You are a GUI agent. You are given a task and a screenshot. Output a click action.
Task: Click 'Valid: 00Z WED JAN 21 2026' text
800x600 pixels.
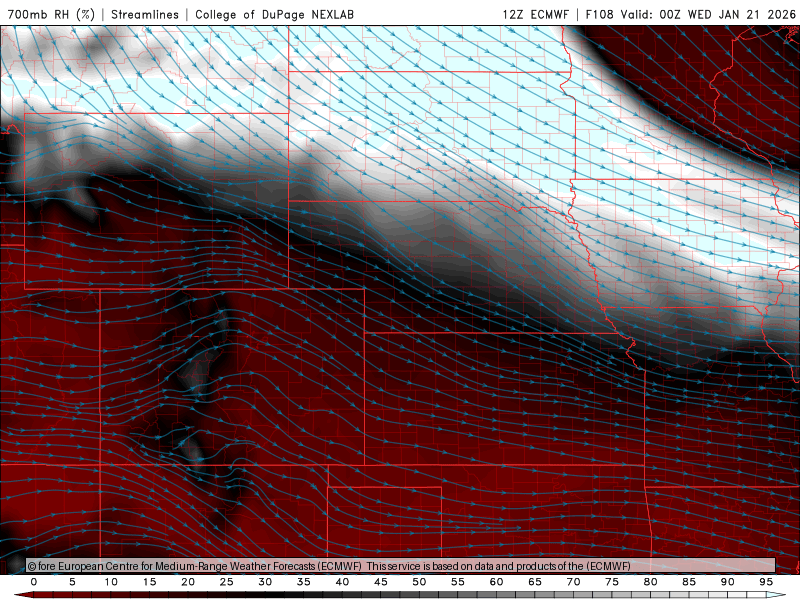pyautogui.click(x=708, y=14)
